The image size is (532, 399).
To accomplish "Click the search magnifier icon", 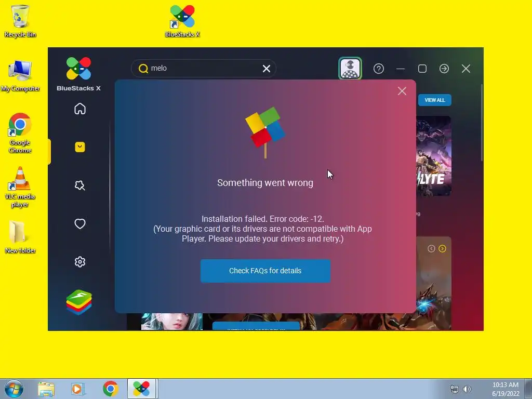I will point(143,69).
